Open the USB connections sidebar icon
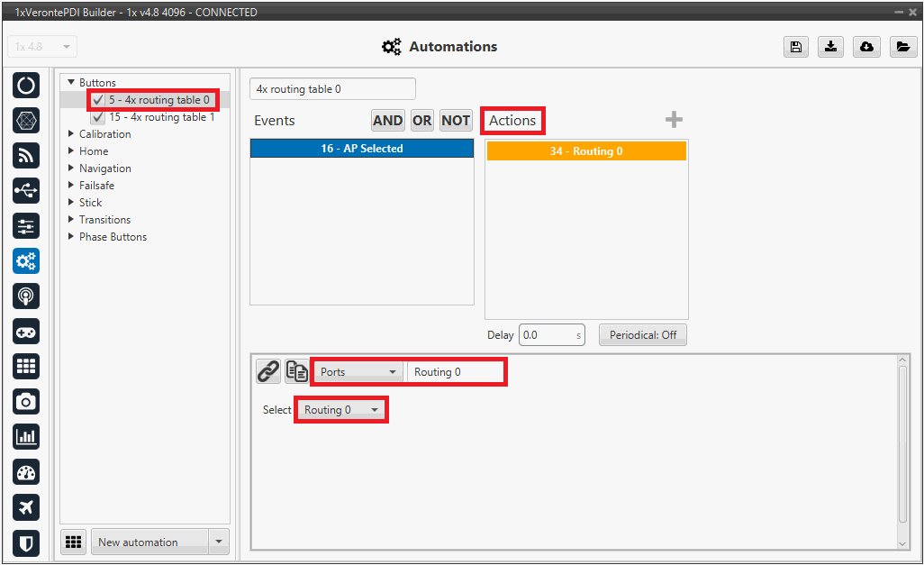Image resolution: width=924 pixels, height=565 pixels. [26, 190]
